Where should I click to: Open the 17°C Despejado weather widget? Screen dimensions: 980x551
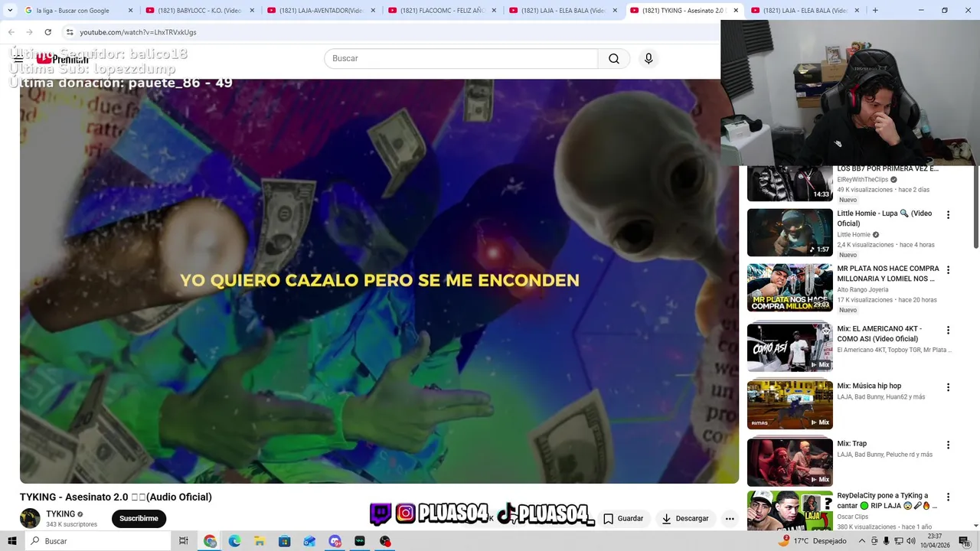click(812, 541)
